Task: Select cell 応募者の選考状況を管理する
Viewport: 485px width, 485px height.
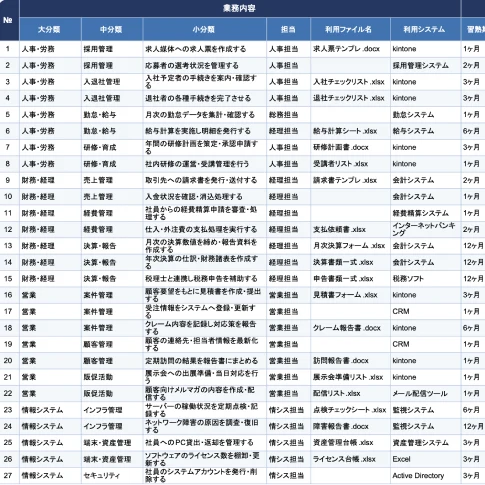Action: tap(205, 65)
